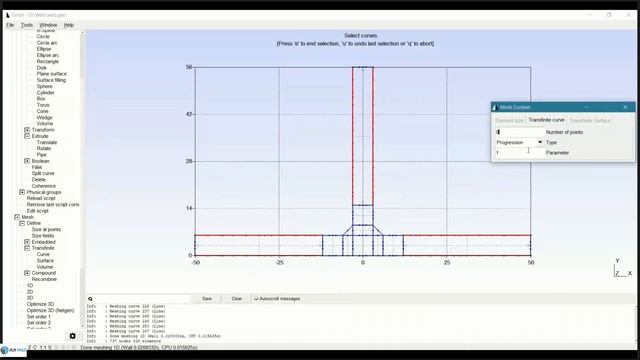Select Circle in geometry tree
640x360 pixels.
pos(43,37)
